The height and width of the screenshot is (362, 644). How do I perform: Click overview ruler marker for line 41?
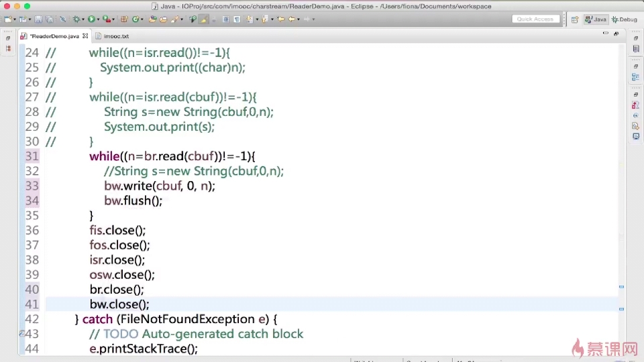click(621, 309)
